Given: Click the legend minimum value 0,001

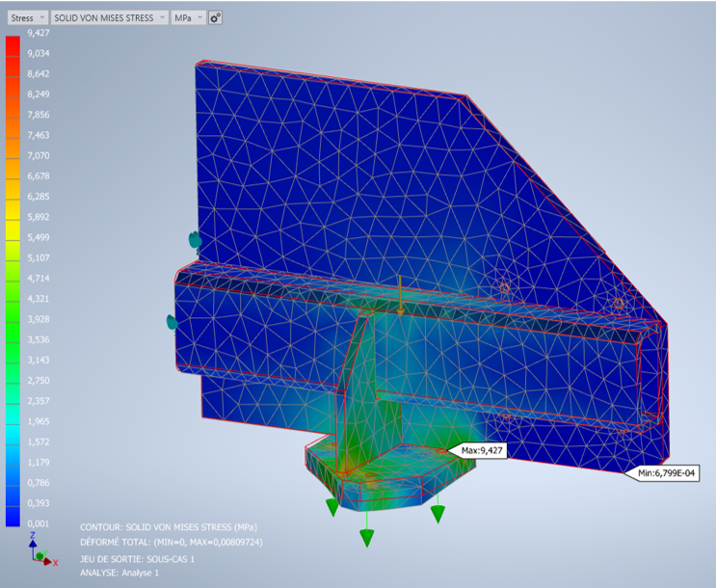Looking at the screenshot, I should point(39,523).
